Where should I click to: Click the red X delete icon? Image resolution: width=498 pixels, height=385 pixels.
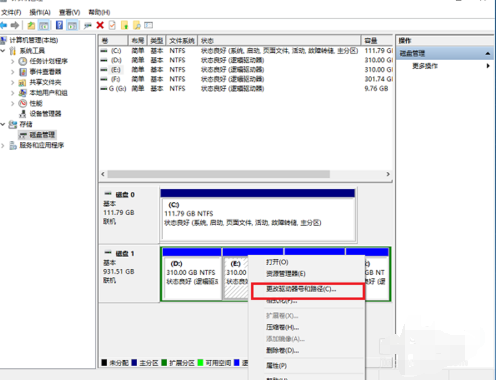pyautogui.click(x=100, y=25)
